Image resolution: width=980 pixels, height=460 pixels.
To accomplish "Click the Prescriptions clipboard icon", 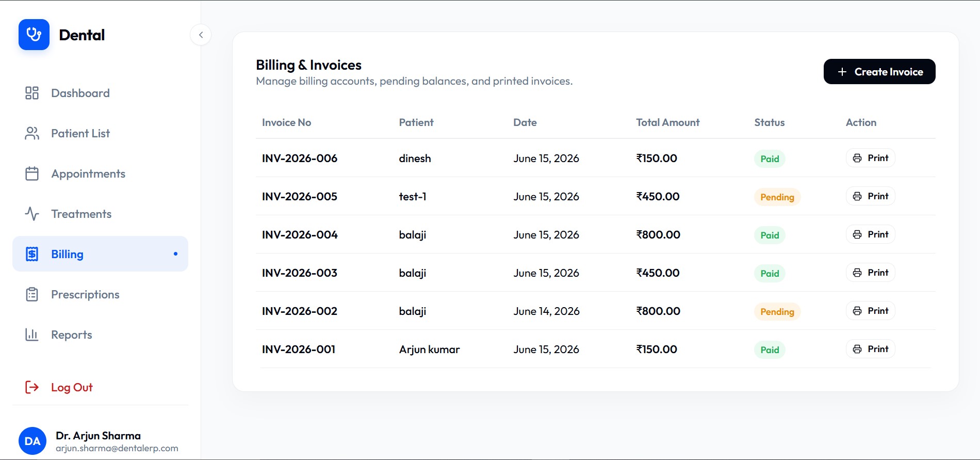I will [32, 294].
